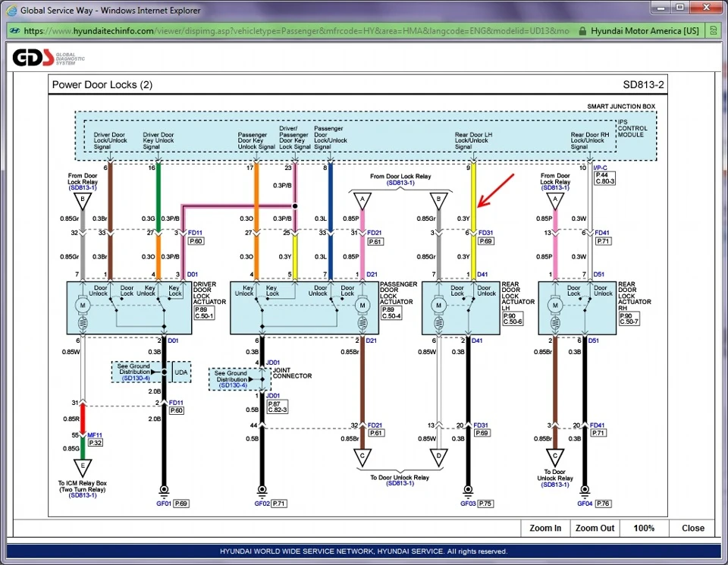This screenshot has width=728, height=565.
Task: Click the GF03 ground symbol
Action: tap(468, 490)
